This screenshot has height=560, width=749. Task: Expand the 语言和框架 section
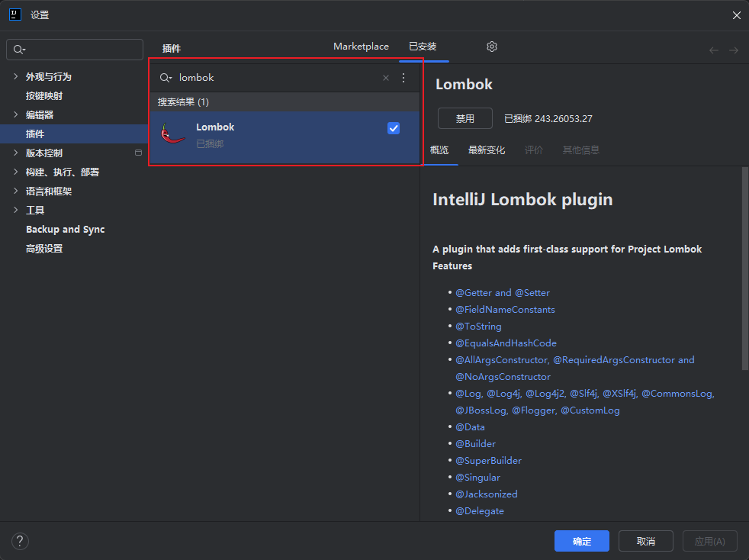pos(16,191)
